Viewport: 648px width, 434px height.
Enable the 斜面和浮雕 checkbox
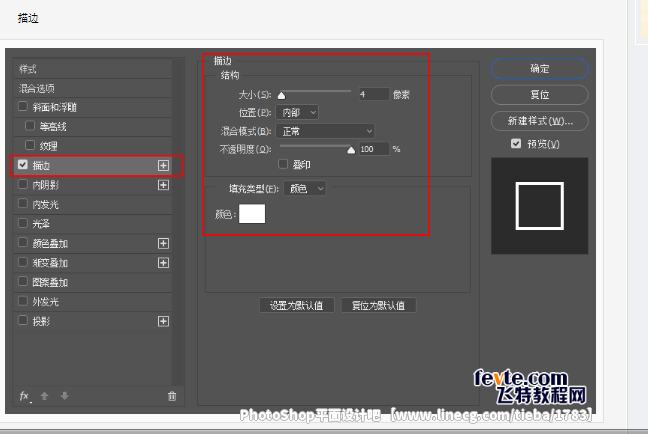23,107
